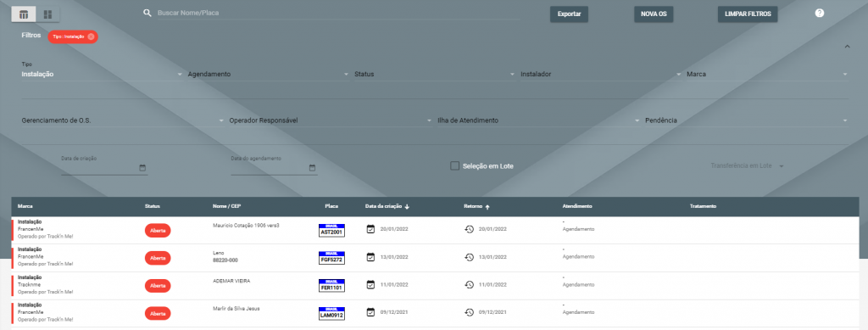Collapse the filters panel chevron

pos(847,47)
